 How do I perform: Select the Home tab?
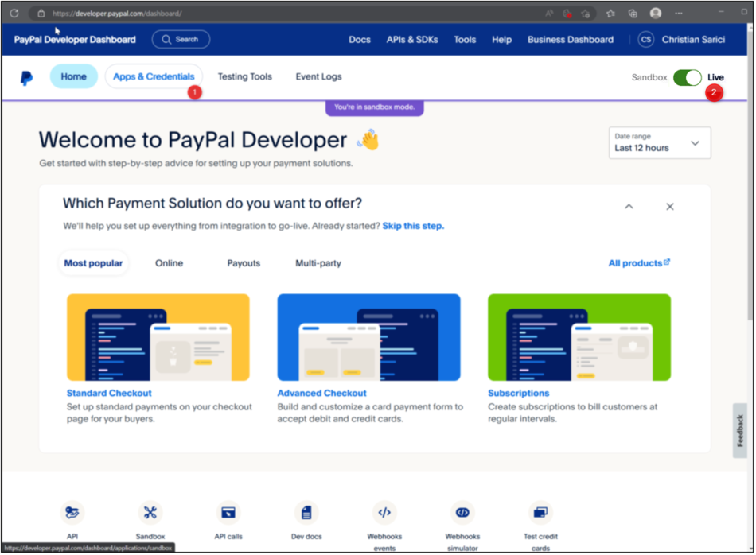tap(74, 76)
